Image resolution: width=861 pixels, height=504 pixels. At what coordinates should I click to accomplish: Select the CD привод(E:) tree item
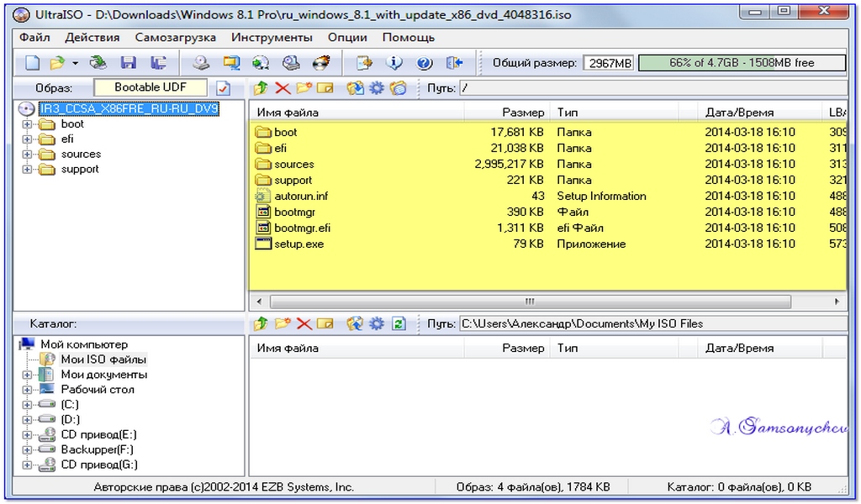click(x=99, y=435)
